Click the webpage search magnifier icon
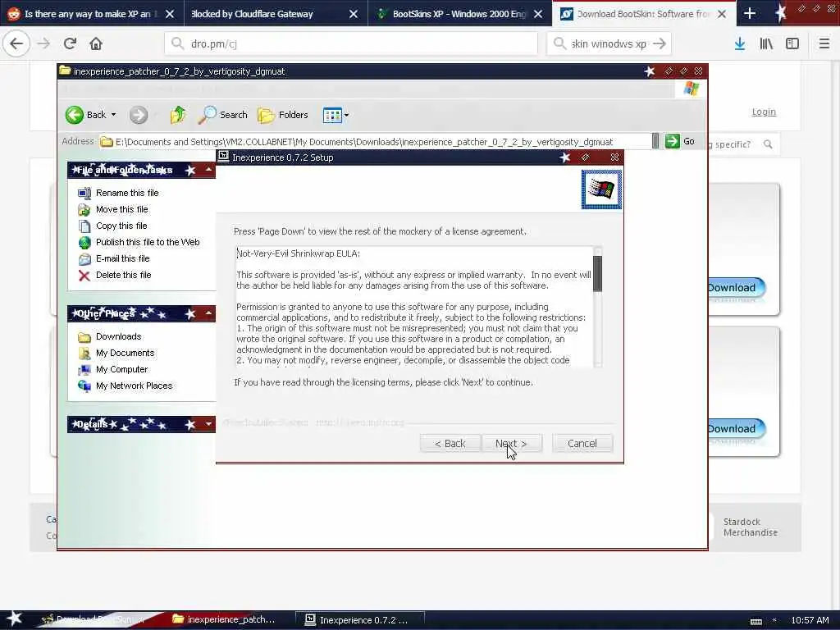Image resolution: width=840 pixels, height=630 pixels. pos(768,144)
